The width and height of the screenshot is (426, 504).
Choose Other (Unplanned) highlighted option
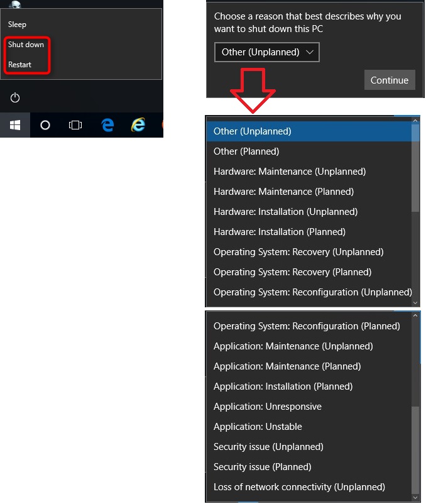pos(309,131)
